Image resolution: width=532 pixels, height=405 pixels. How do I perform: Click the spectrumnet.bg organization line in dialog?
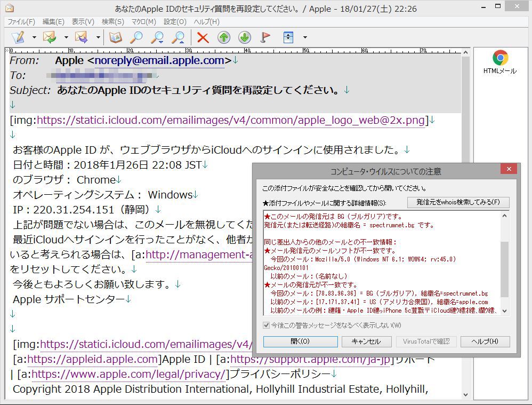click(x=349, y=225)
